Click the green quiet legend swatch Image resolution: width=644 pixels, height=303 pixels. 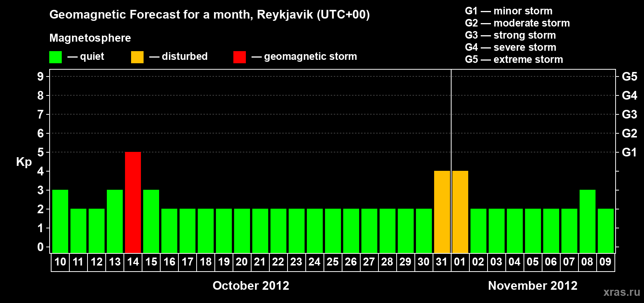click(x=55, y=57)
